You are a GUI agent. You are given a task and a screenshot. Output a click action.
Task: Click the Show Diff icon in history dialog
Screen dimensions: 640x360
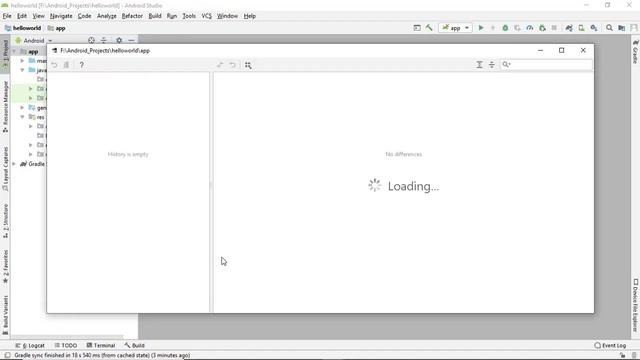click(220, 65)
